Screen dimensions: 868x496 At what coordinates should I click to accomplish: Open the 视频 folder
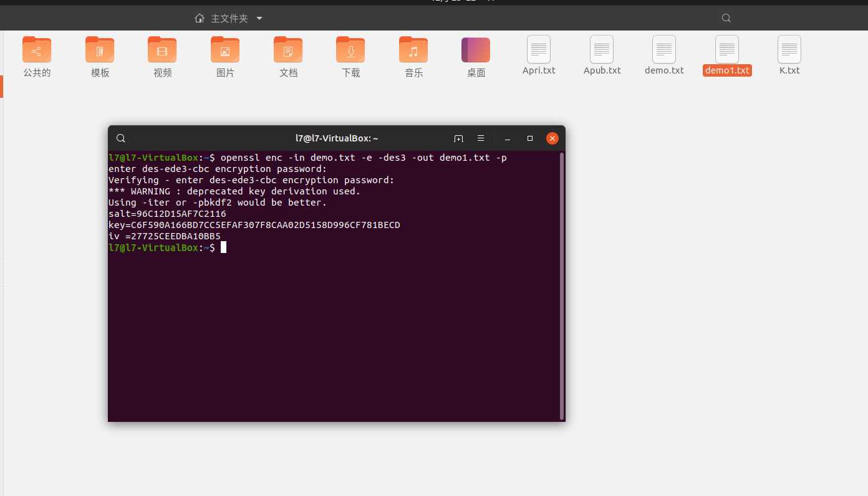click(x=163, y=50)
